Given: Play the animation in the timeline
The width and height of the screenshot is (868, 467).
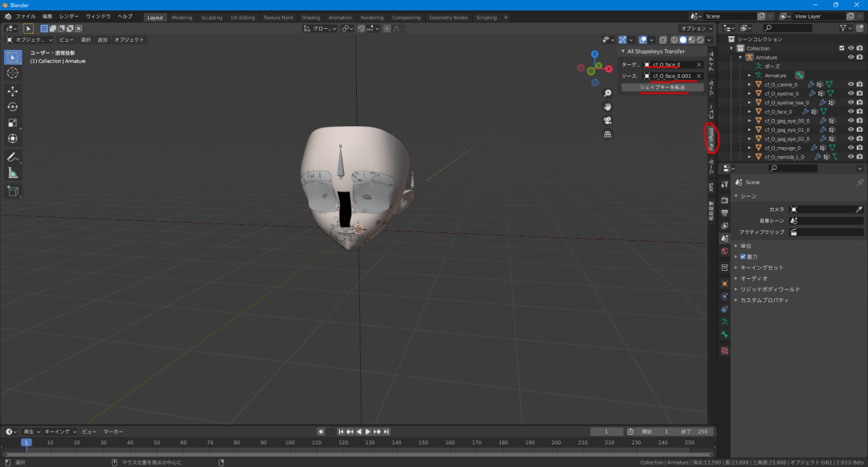Looking at the screenshot, I should tap(367, 432).
